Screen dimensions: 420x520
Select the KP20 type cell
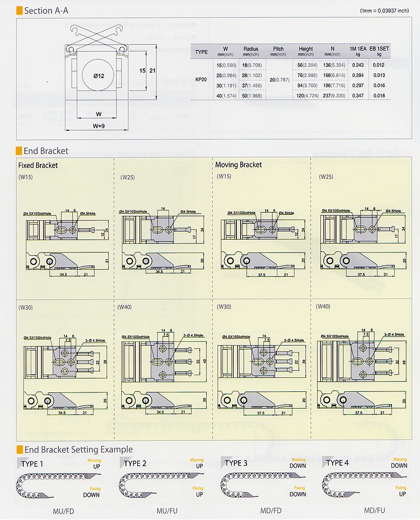(201, 79)
